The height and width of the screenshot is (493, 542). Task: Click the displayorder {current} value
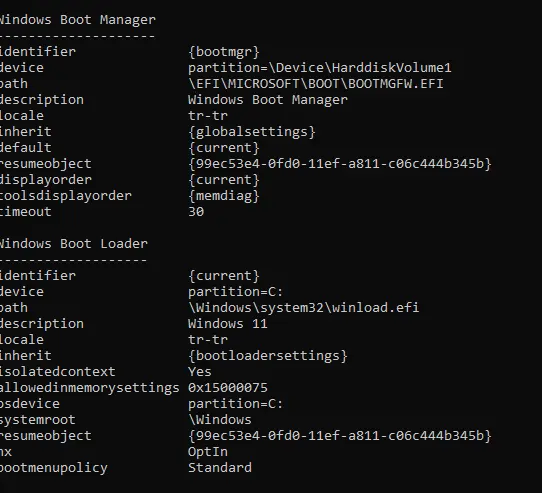tap(224, 180)
